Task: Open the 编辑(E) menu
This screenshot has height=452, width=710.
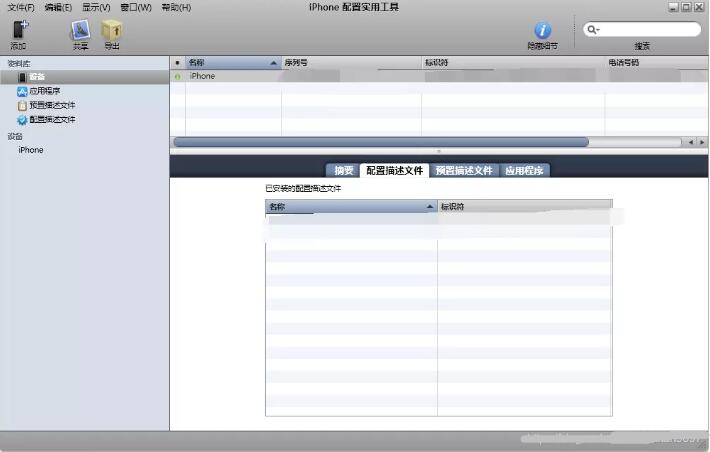Action: [x=58, y=7]
